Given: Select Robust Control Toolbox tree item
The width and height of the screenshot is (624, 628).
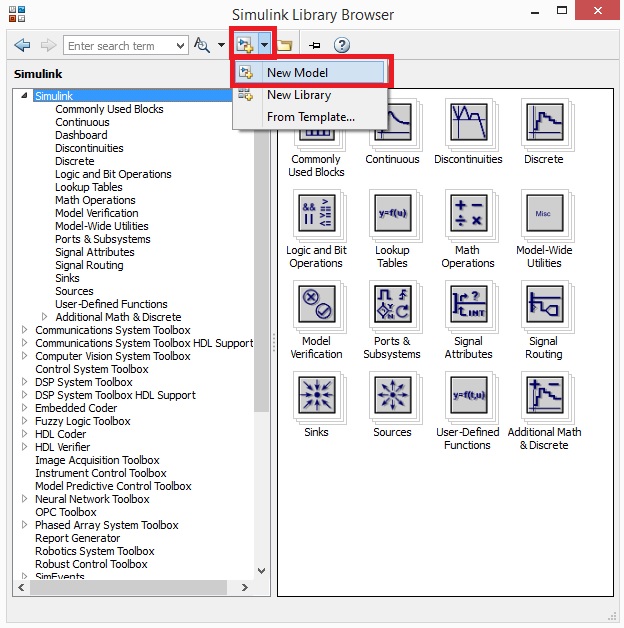Looking at the screenshot, I should 91,564.
